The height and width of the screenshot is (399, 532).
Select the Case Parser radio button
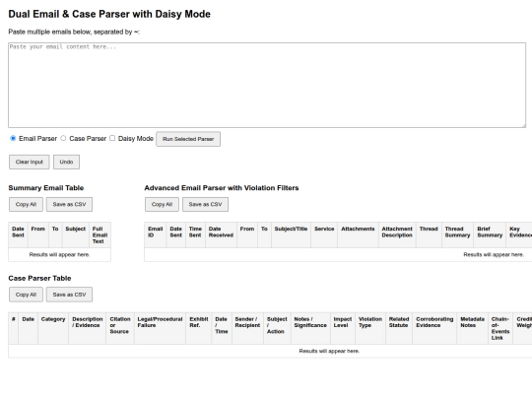pos(63,139)
